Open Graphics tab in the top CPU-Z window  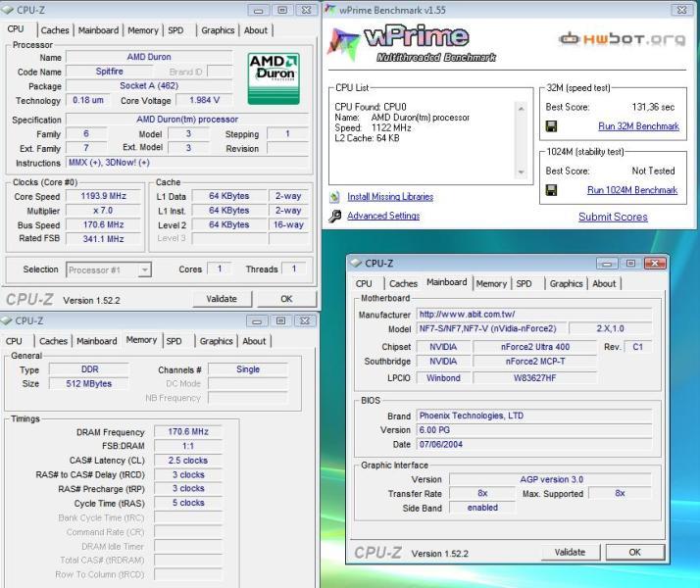218,30
